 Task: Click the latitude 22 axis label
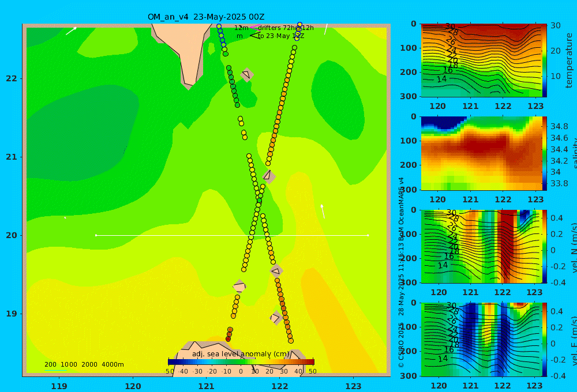12,78
